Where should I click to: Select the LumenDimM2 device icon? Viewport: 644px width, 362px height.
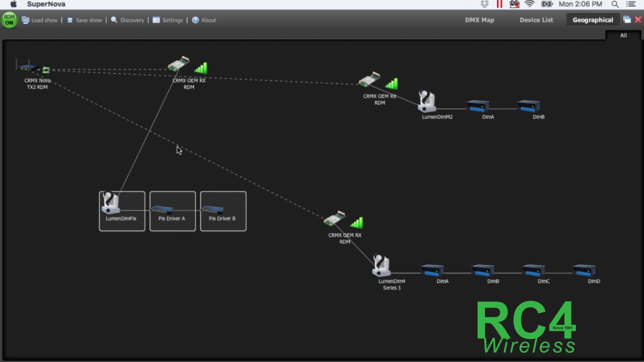point(427,102)
